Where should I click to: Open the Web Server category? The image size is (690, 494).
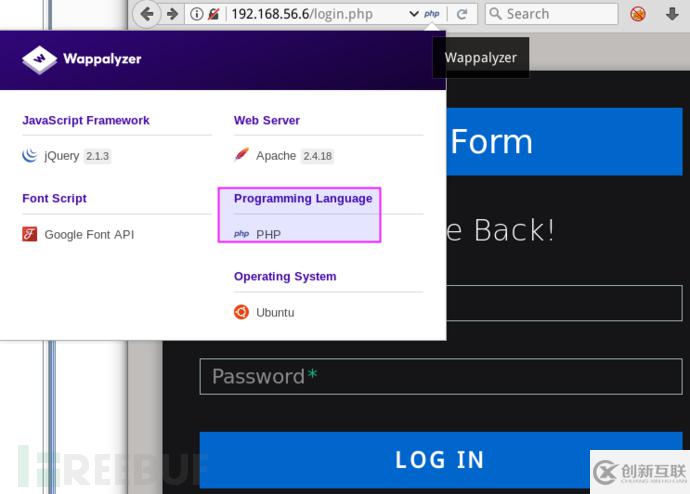(267, 120)
